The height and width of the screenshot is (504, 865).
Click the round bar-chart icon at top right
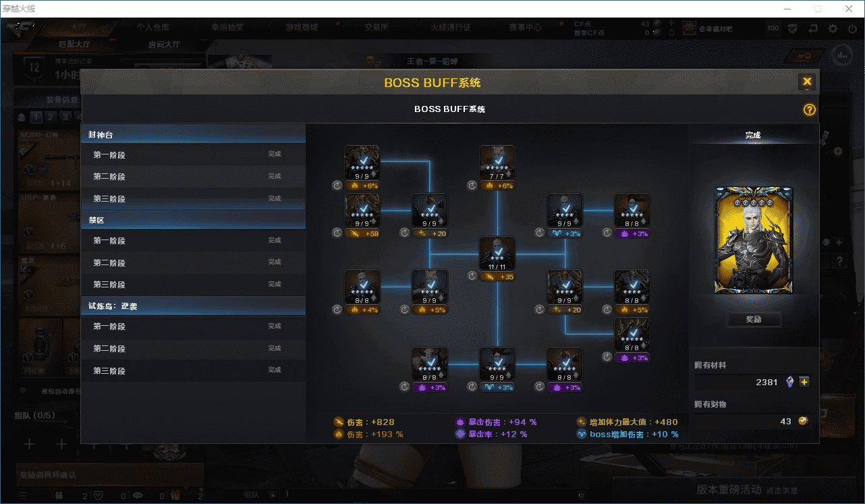[841, 55]
